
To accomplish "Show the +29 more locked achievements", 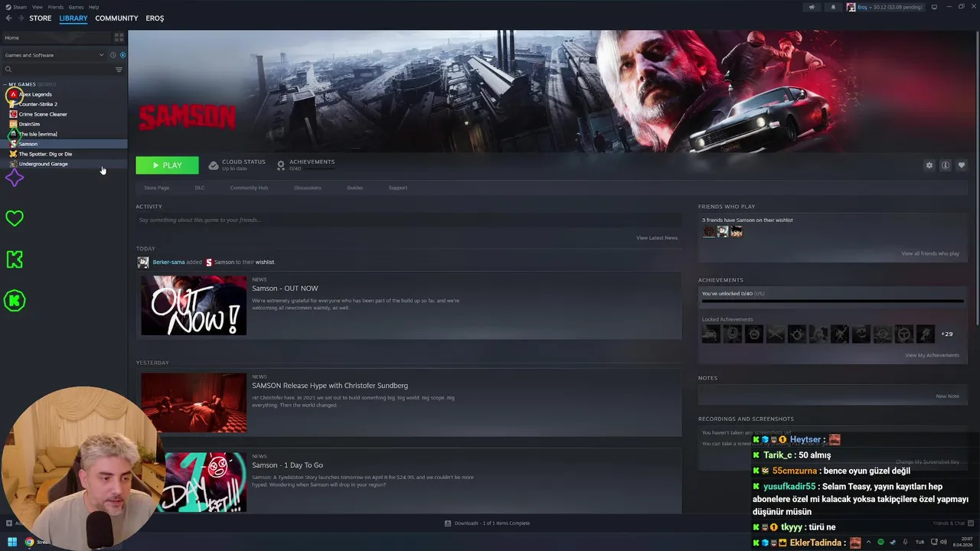I will pyautogui.click(x=947, y=334).
